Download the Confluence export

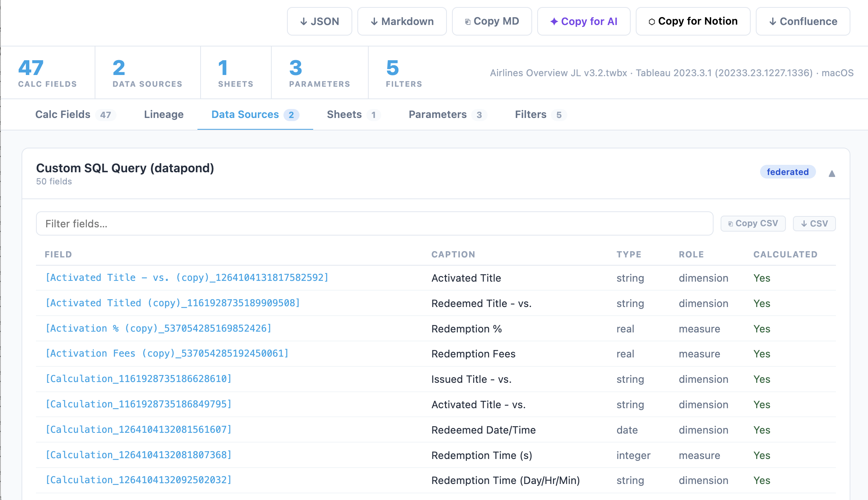point(803,21)
